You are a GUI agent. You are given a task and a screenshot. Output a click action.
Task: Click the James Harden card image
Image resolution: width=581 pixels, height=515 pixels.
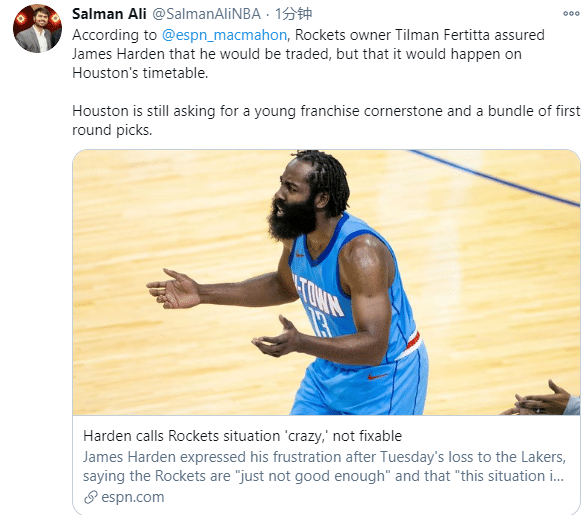tap(326, 282)
